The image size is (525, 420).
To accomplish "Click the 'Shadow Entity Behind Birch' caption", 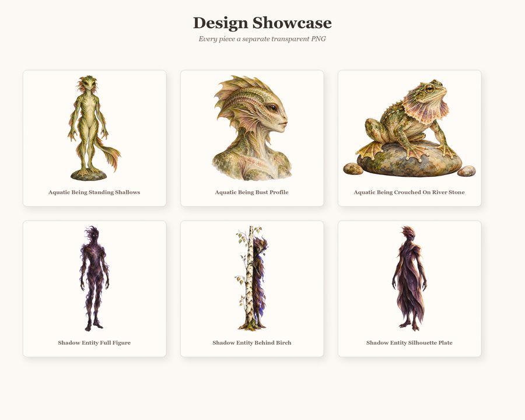I will point(252,342).
